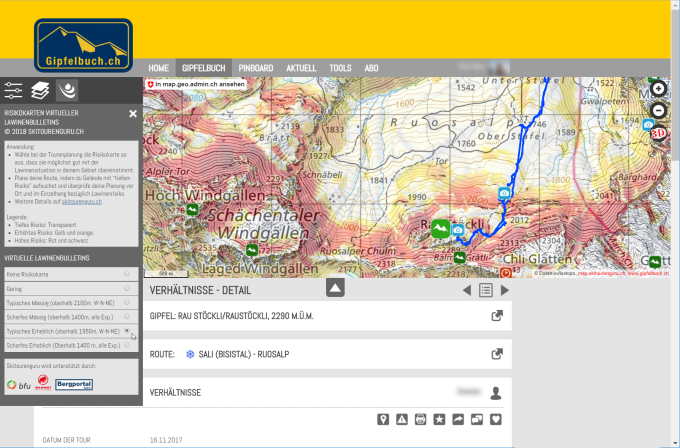Select 'Scharfes Erheblich' avalanche bulletin option
The image size is (680, 448).
126,345
